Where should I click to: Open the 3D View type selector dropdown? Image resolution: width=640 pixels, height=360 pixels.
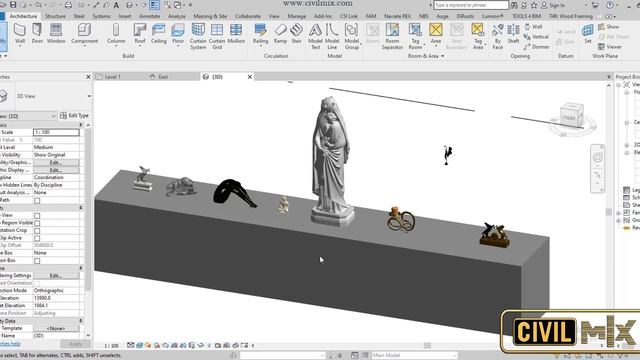89,96
